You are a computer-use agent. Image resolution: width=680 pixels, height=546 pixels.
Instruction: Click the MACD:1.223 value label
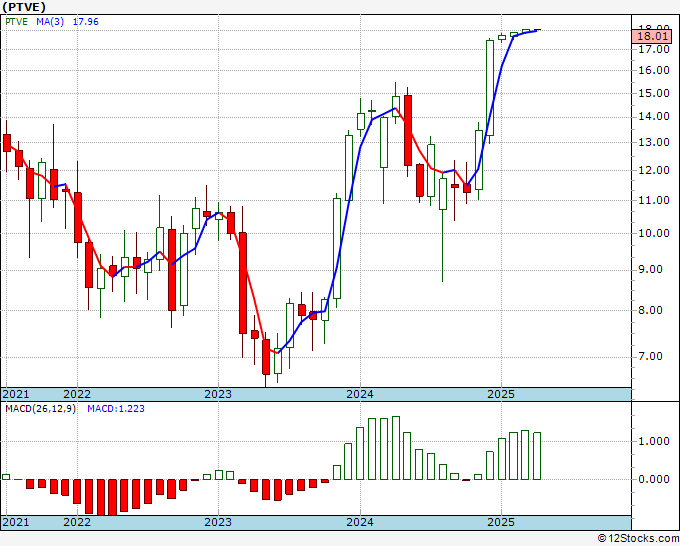(116, 409)
